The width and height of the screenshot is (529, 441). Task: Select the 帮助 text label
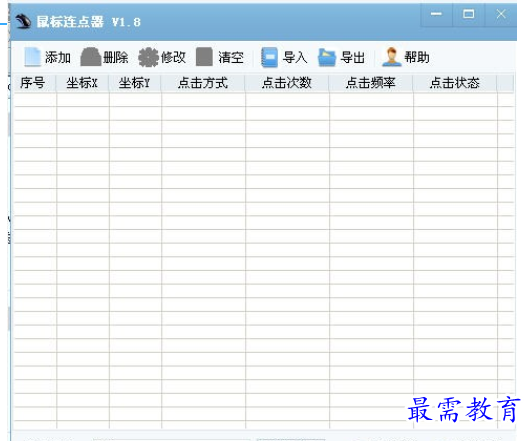417,57
